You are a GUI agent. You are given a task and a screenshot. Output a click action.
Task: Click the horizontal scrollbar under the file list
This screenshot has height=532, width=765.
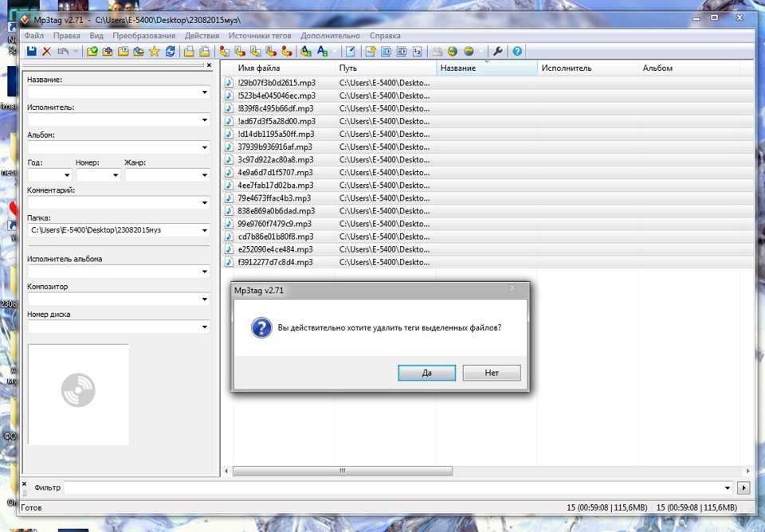point(343,471)
